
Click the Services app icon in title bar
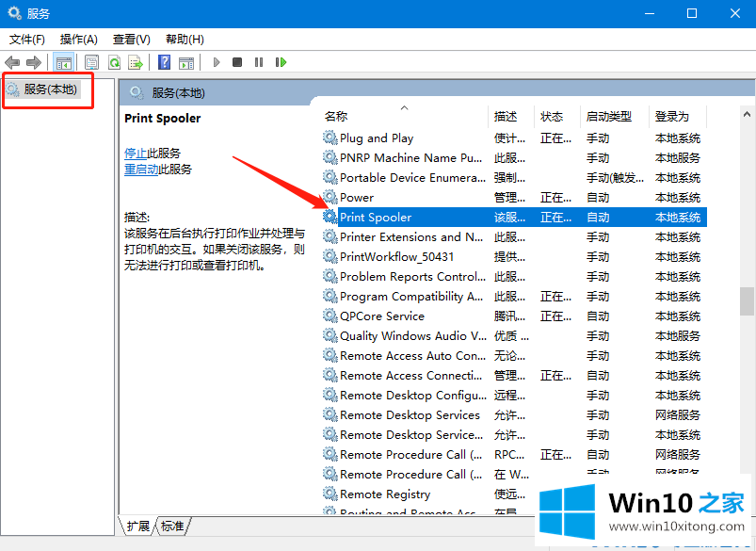14,13
